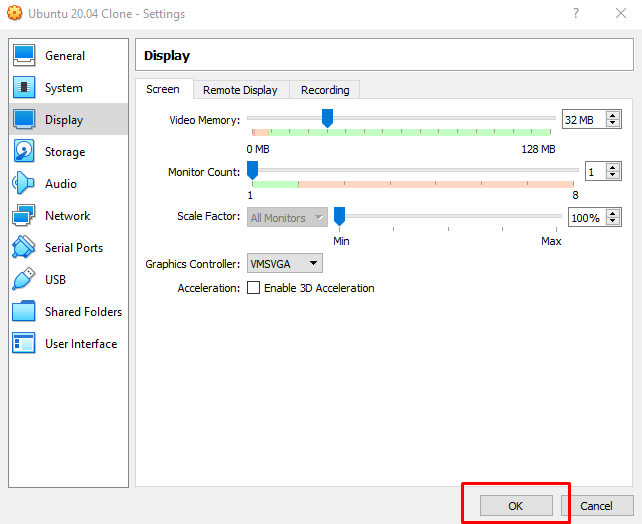Go to User Interface settings label

point(81,343)
